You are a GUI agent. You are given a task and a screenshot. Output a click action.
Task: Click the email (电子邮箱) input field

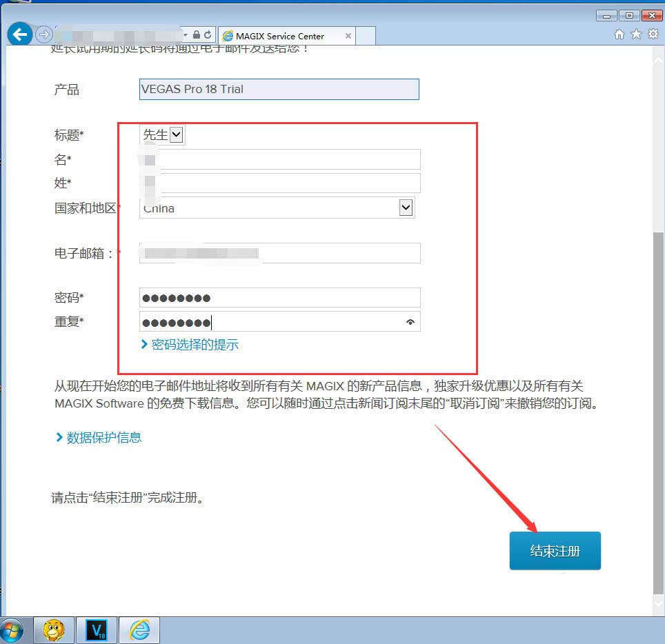click(280, 253)
